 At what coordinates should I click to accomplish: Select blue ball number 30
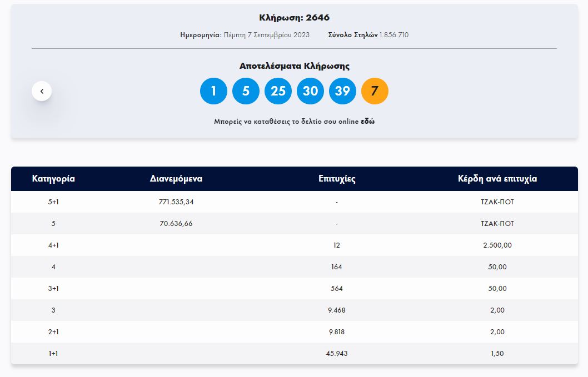[310, 91]
